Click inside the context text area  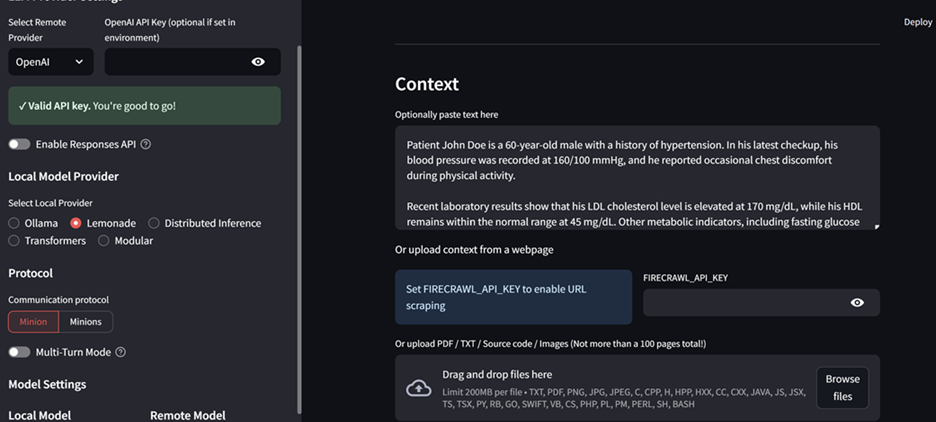(637, 178)
